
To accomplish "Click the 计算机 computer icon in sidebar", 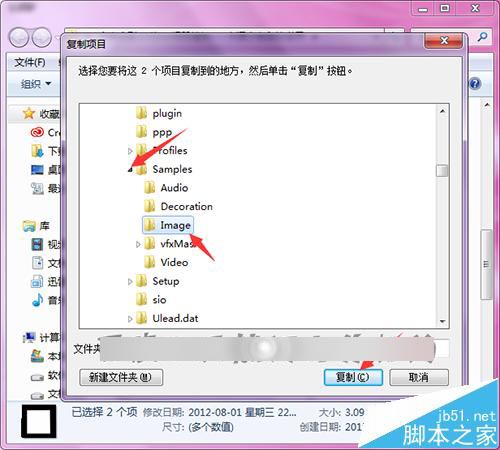I will (29, 338).
